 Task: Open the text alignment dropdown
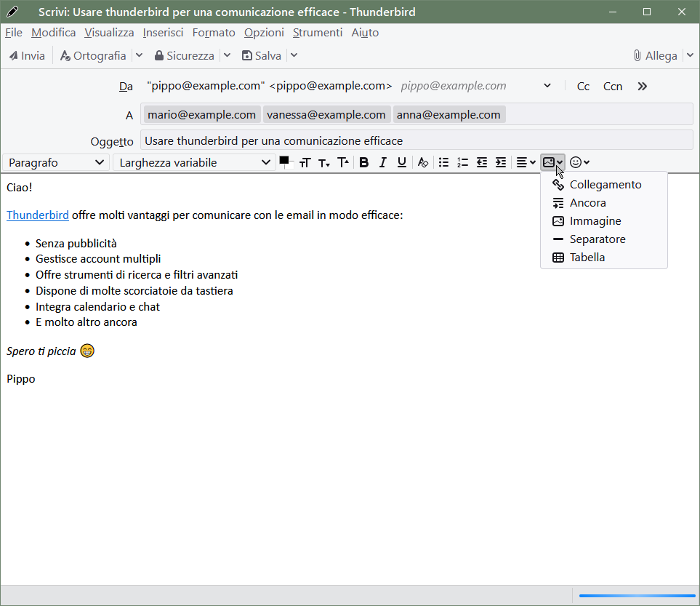pyautogui.click(x=526, y=163)
